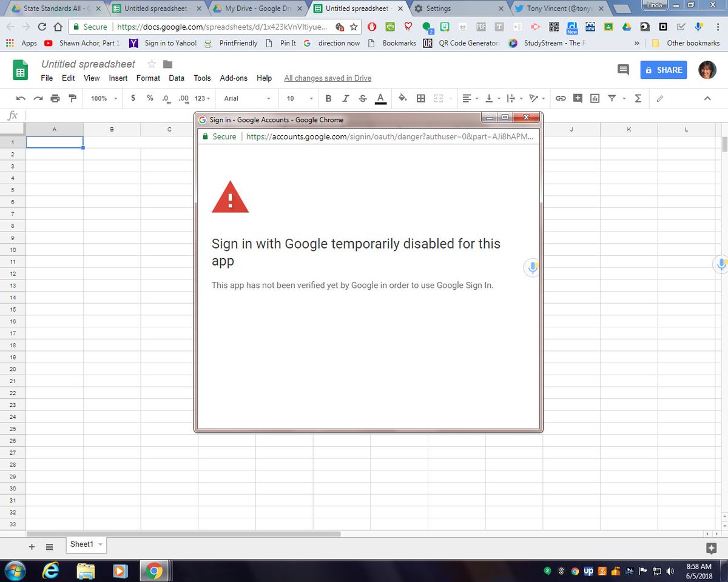Star the Untitled spreadsheet

[x=152, y=64]
